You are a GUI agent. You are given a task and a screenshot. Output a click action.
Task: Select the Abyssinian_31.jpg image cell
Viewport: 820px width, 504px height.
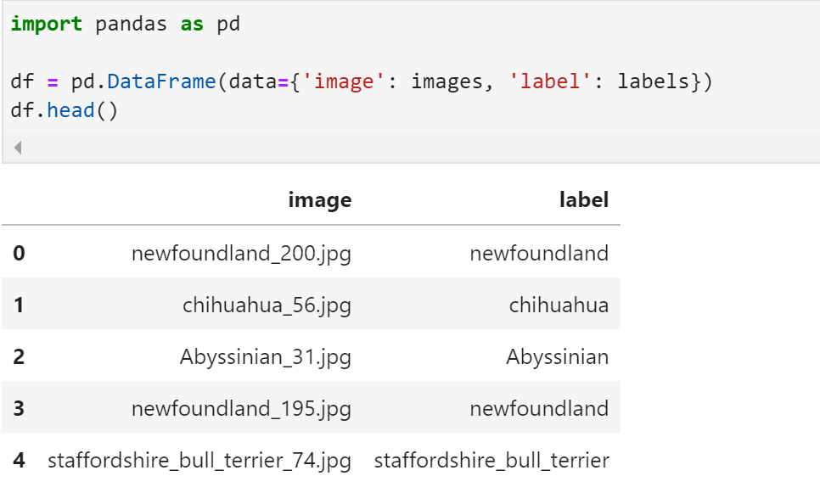click(265, 356)
